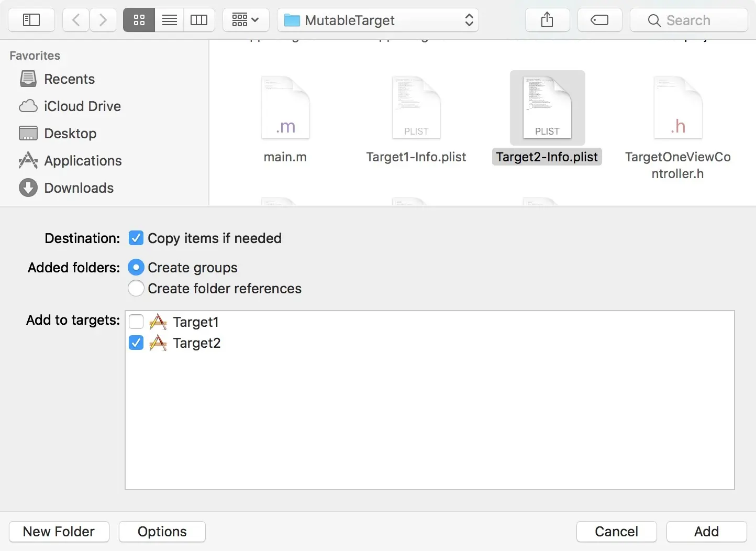This screenshot has width=756, height=551.
Task: Click the Share icon button
Action: [547, 20]
